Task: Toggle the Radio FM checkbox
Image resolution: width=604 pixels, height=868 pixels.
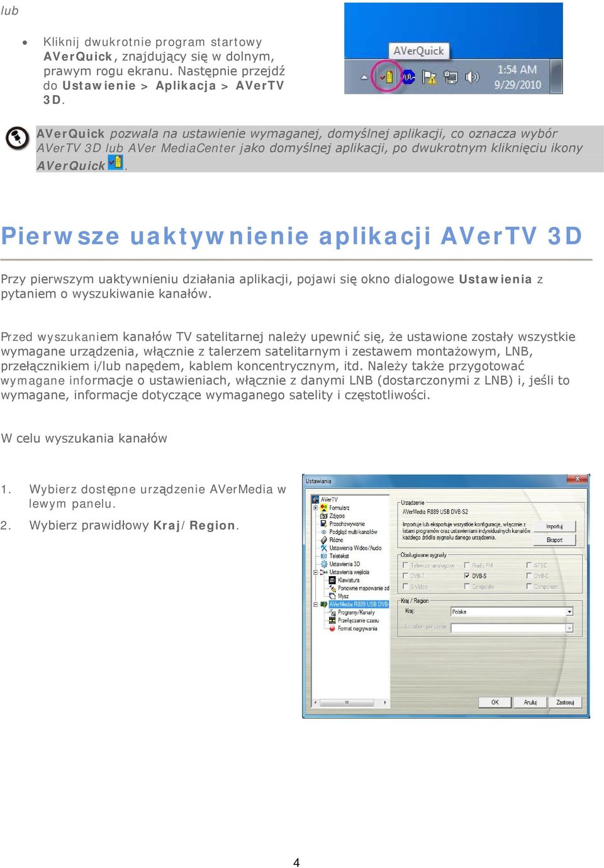Action: click(x=467, y=565)
